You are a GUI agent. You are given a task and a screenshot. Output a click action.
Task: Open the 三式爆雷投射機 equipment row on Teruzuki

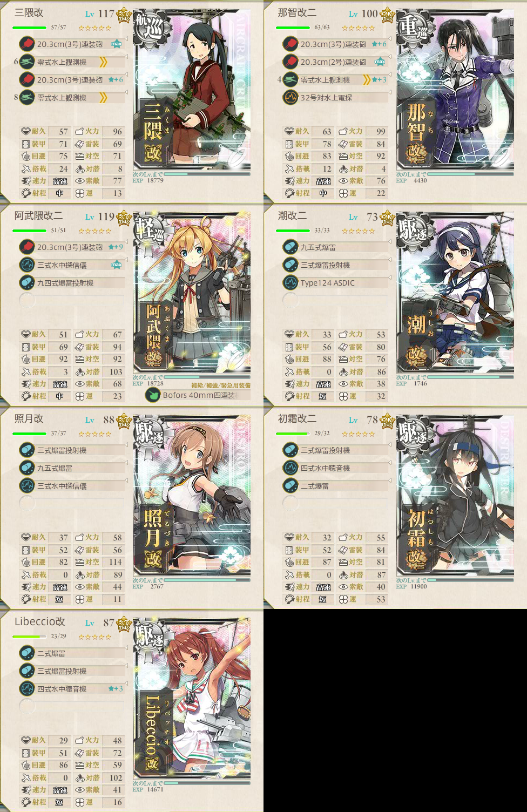(x=72, y=450)
